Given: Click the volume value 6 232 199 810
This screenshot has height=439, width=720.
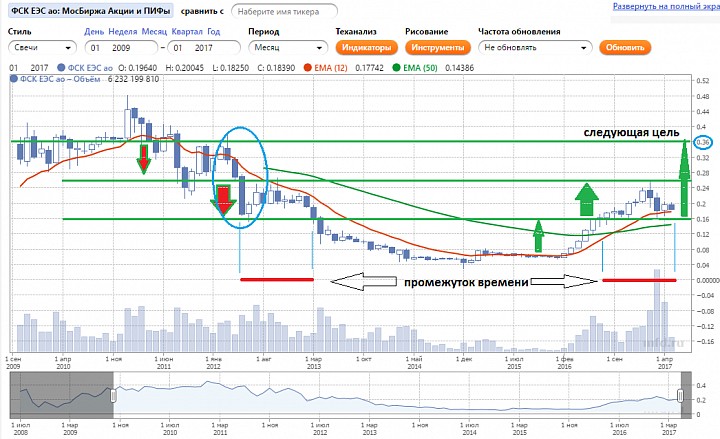Looking at the screenshot, I should pos(133,79).
